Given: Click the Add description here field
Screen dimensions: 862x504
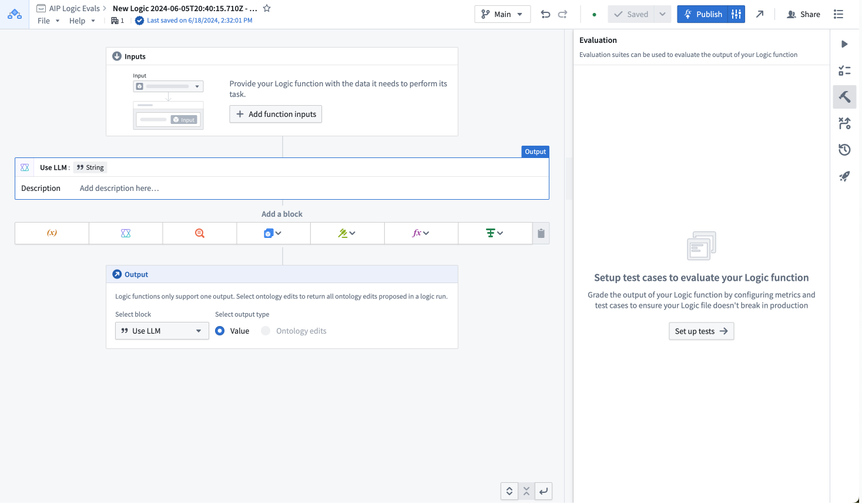Looking at the screenshot, I should 119,188.
